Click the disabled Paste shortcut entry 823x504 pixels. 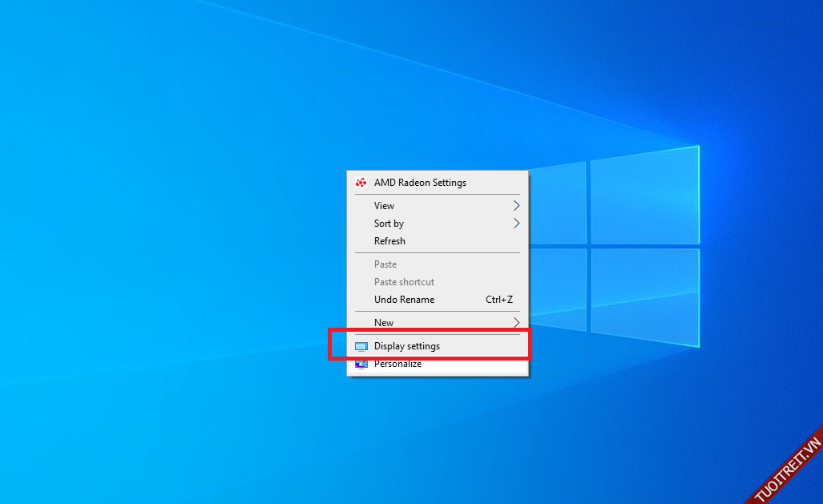404,282
